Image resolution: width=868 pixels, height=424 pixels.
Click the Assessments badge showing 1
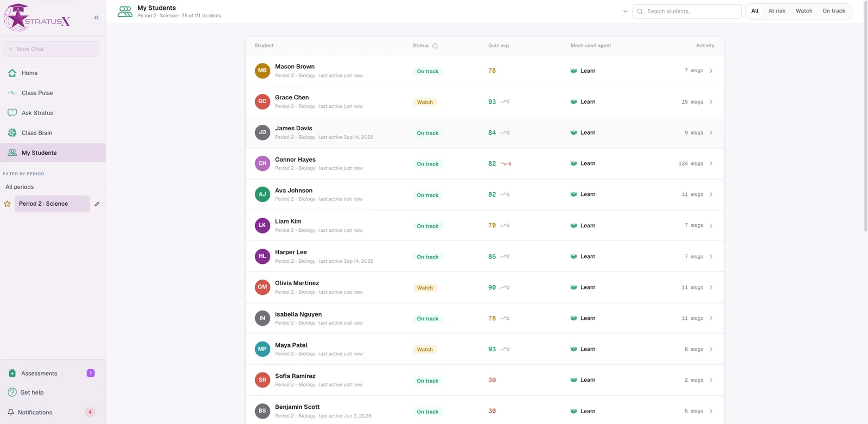[91, 374]
